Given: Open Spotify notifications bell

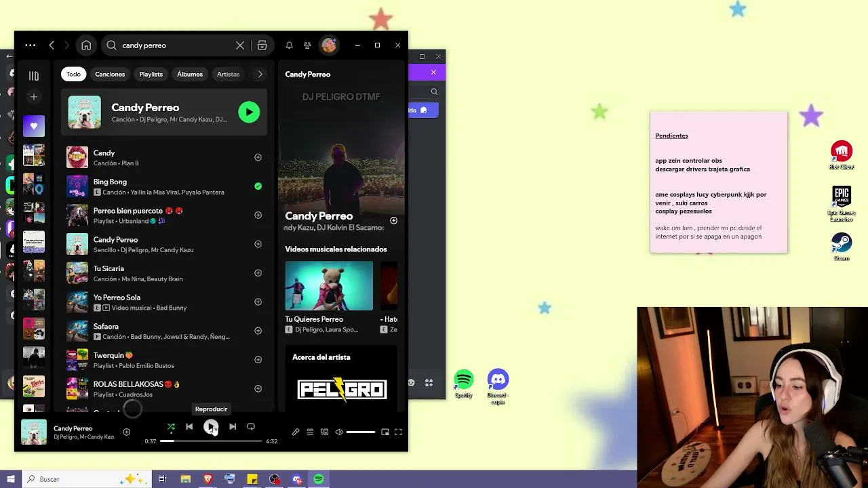Looking at the screenshot, I should pyautogui.click(x=289, y=45).
